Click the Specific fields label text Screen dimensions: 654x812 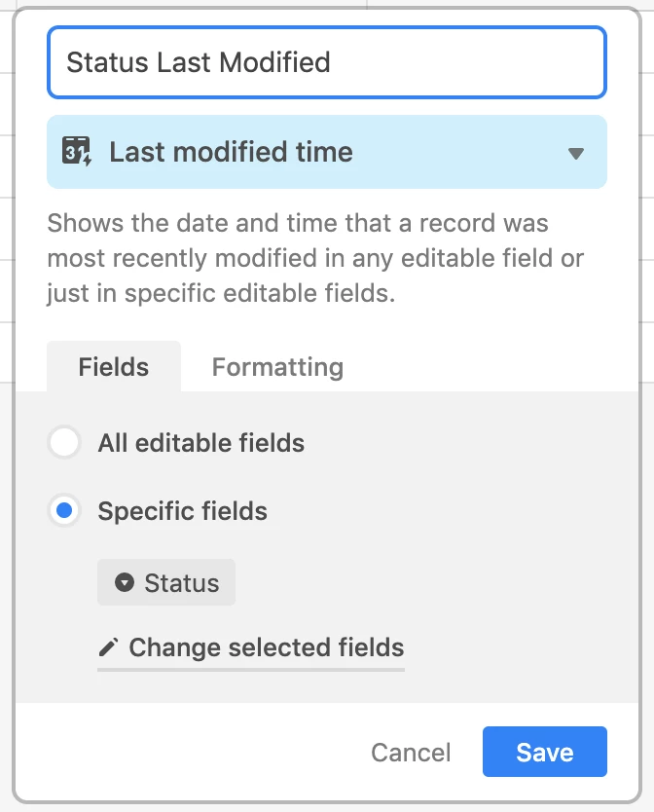[x=182, y=512]
